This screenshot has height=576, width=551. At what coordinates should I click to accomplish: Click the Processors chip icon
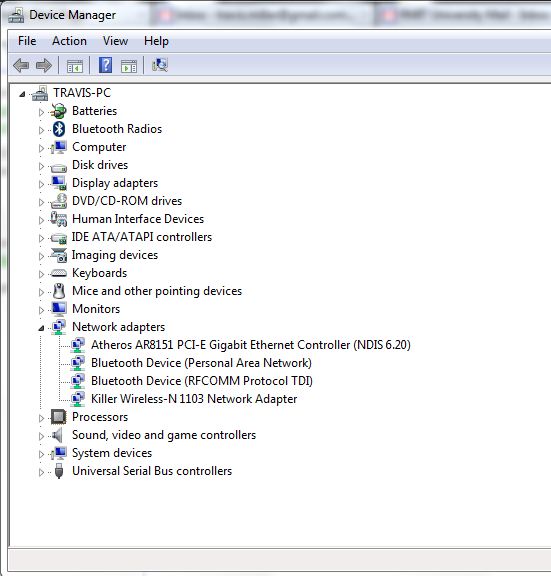click(59, 417)
